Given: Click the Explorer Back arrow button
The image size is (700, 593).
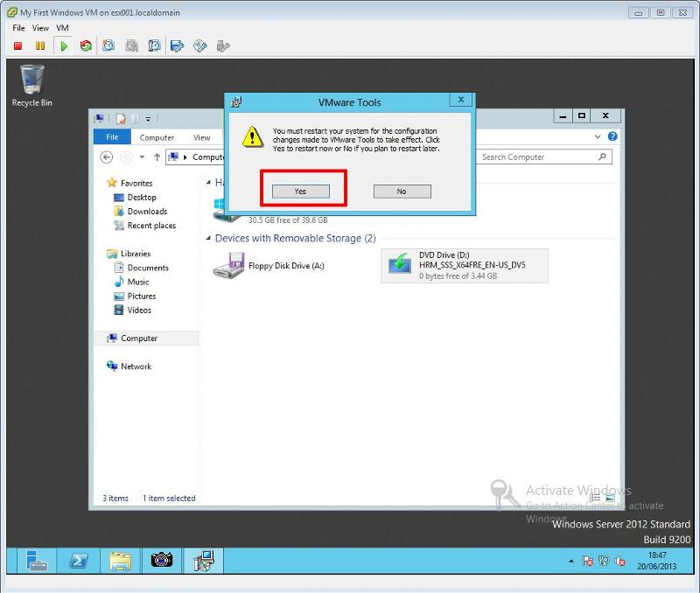Looking at the screenshot, I should (106, 157).
